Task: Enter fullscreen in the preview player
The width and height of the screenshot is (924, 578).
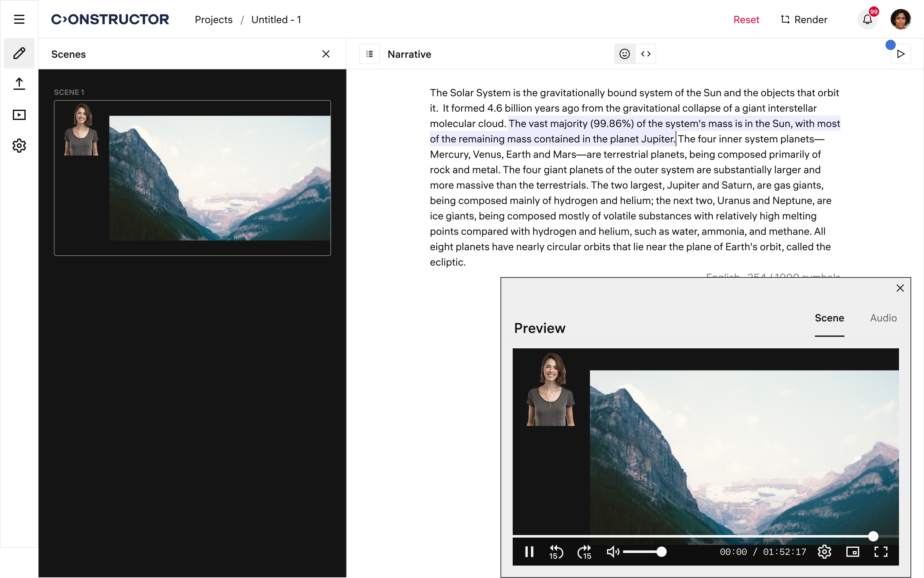Action: [881, 552]
